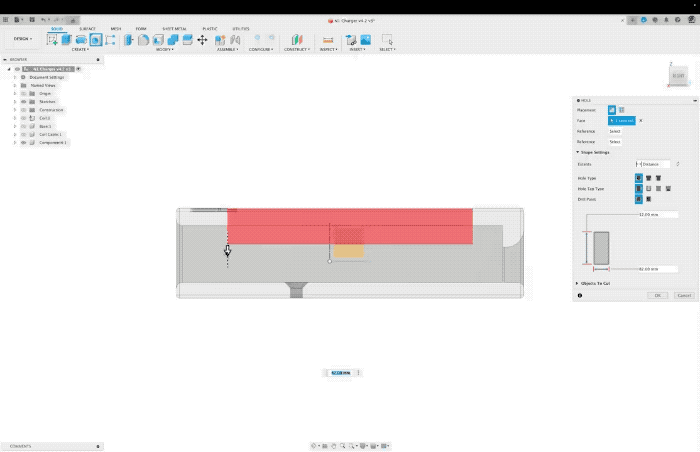Select the countersink Hole Type icon
The image size is (700, 452).
coord(658,177)
